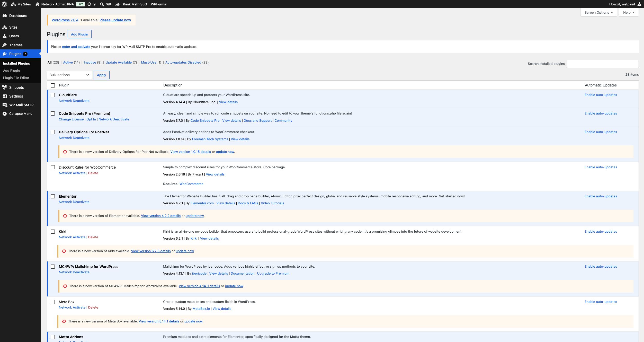The height and width of the screenshot is (342, 644).
Task: Go to Dashboard in sidebar
Action: [x=18, y=16]
